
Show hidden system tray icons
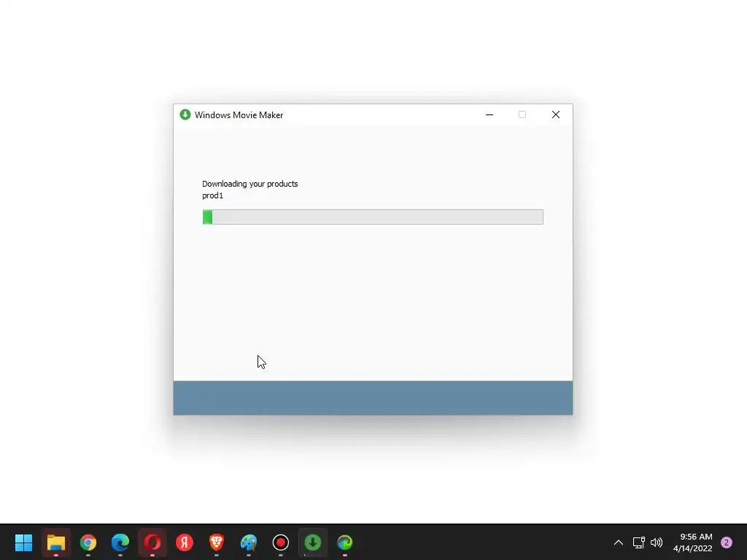tap(619, 542)
